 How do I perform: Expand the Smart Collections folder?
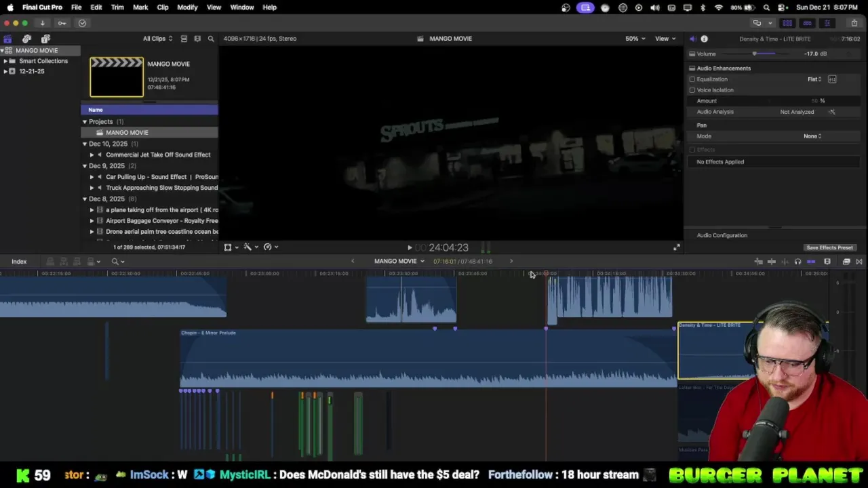point(5,61)
